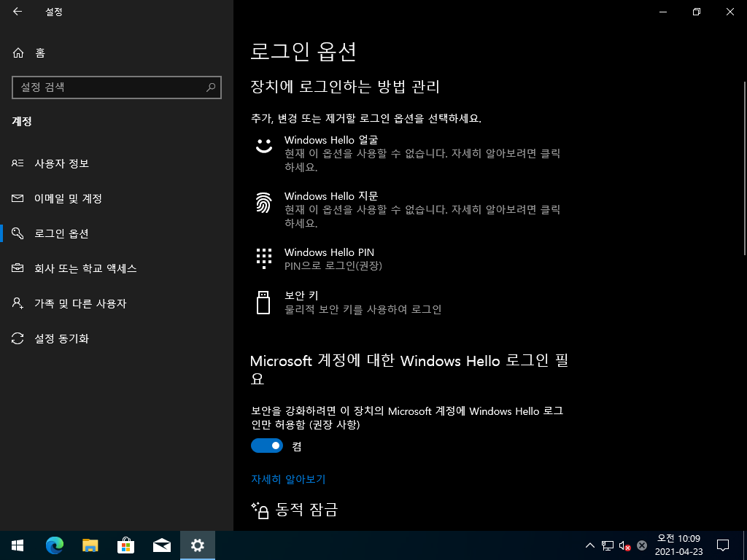Screen dimensions: 747x560
Task: Click the Settings gear taskbar icon
Action: (x=197, y=545)
